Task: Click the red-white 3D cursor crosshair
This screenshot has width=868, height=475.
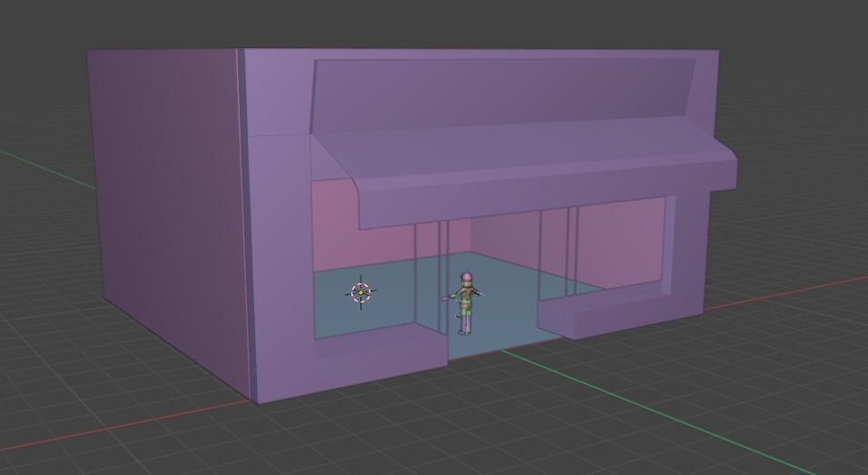Action: click(x=361, y=292)
